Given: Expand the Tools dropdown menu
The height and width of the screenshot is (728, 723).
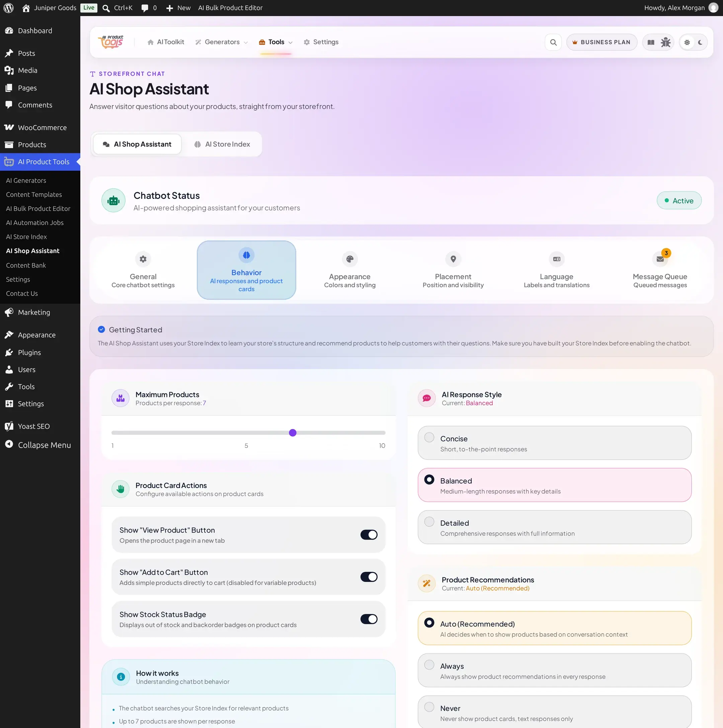Looking at the screenshot, I should point(276,42).
